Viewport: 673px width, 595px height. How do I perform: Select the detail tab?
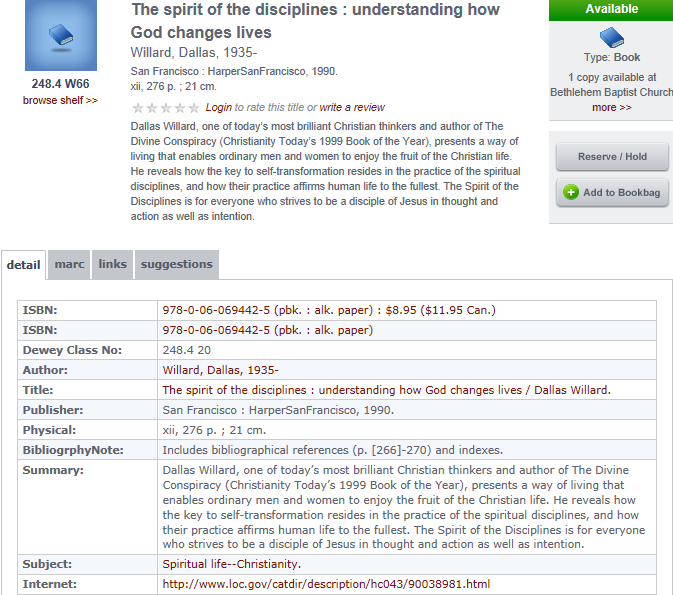pos(24,265)
